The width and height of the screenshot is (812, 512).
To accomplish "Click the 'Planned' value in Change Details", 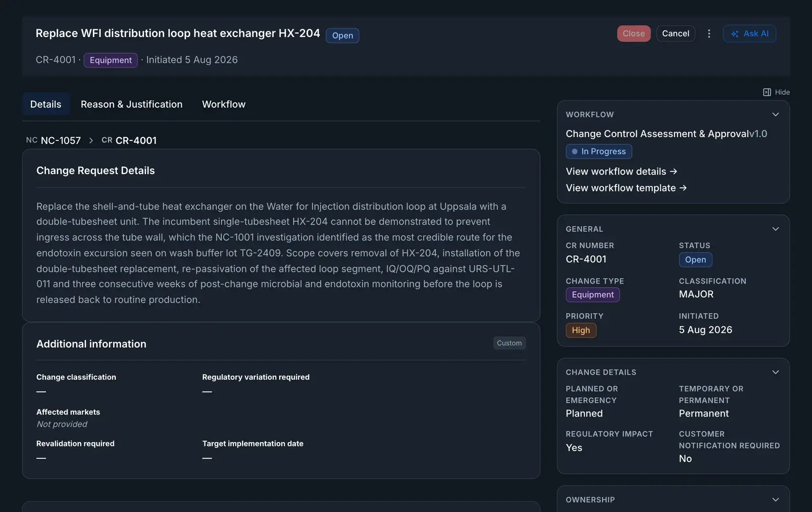I will [x=584, y=414].
